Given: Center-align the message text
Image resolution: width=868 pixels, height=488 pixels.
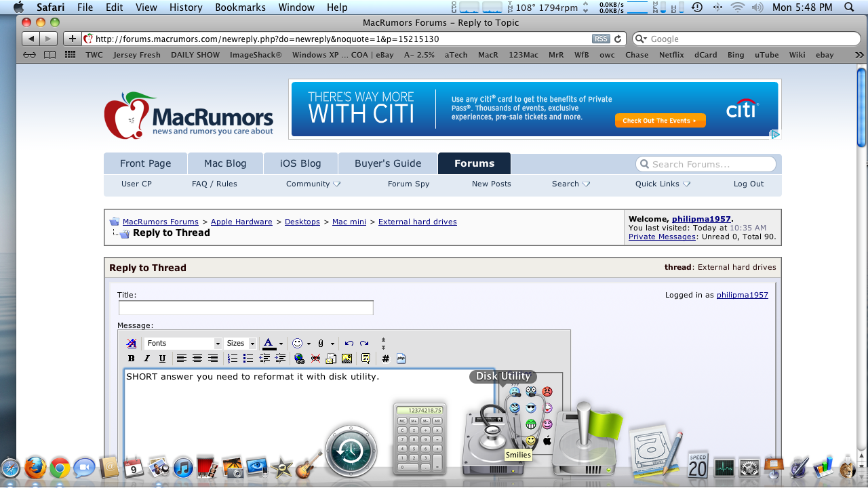Looking at the screenshot, I should pos(197,359).
